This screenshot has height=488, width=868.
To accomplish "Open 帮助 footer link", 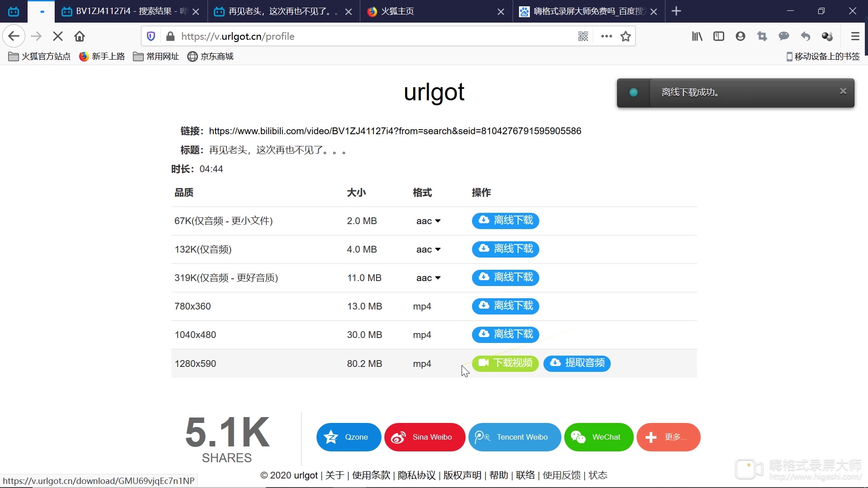I will tap(499, 475).
